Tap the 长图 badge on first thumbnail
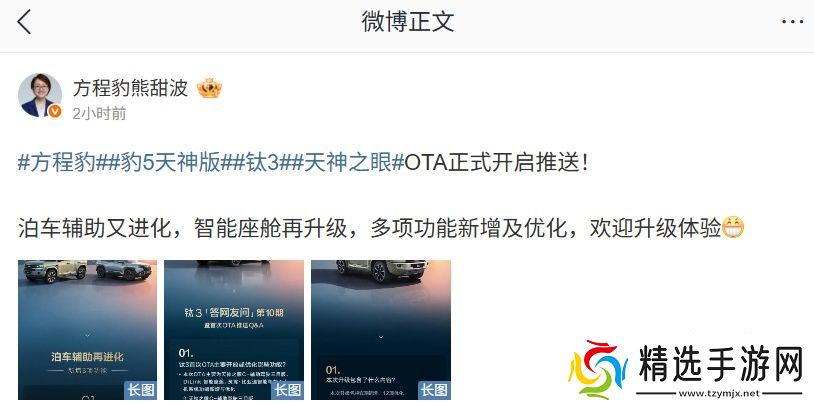The width and height of the screenshot is (814, 406). pyautogui.click(x=140, y=390)
